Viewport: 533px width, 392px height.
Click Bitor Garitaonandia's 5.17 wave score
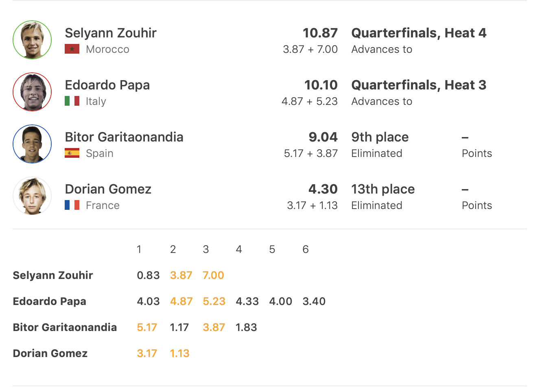click(x=147, y=327)
